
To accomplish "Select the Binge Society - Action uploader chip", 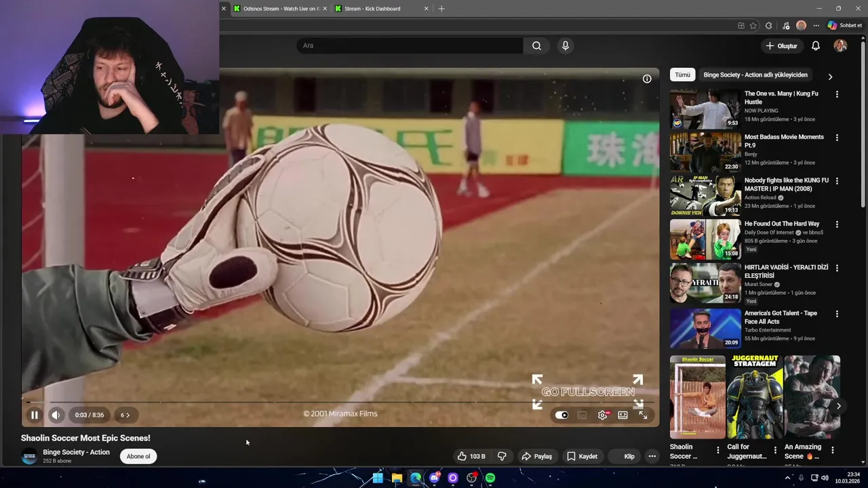I will (755, 75).
